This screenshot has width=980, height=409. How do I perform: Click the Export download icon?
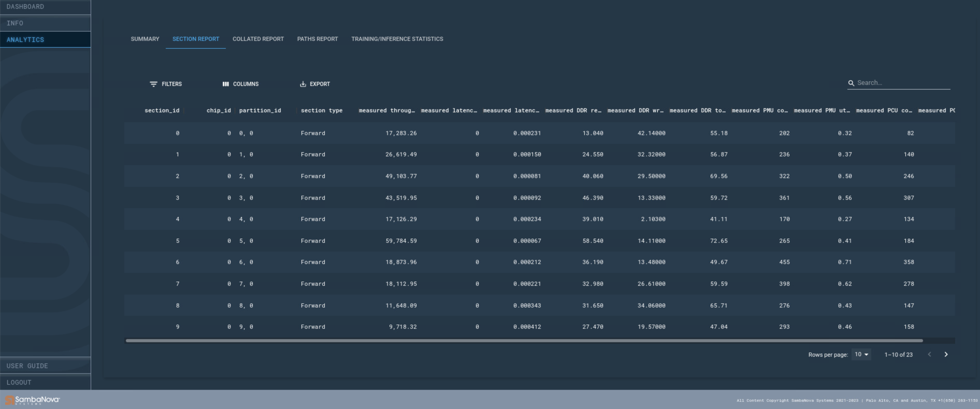point(303,84)
